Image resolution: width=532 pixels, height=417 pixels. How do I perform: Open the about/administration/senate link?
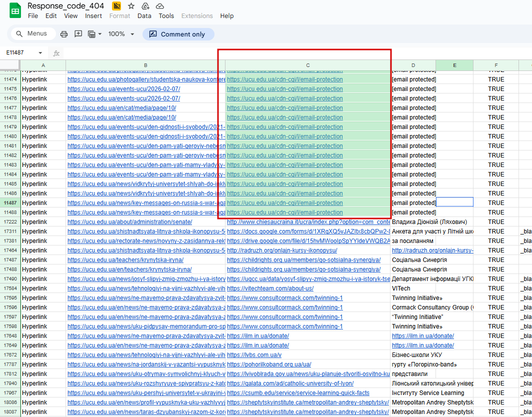(130, 222)
